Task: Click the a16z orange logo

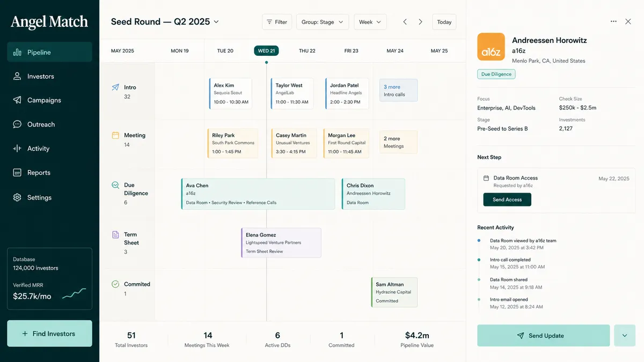Action: (491, 47)
